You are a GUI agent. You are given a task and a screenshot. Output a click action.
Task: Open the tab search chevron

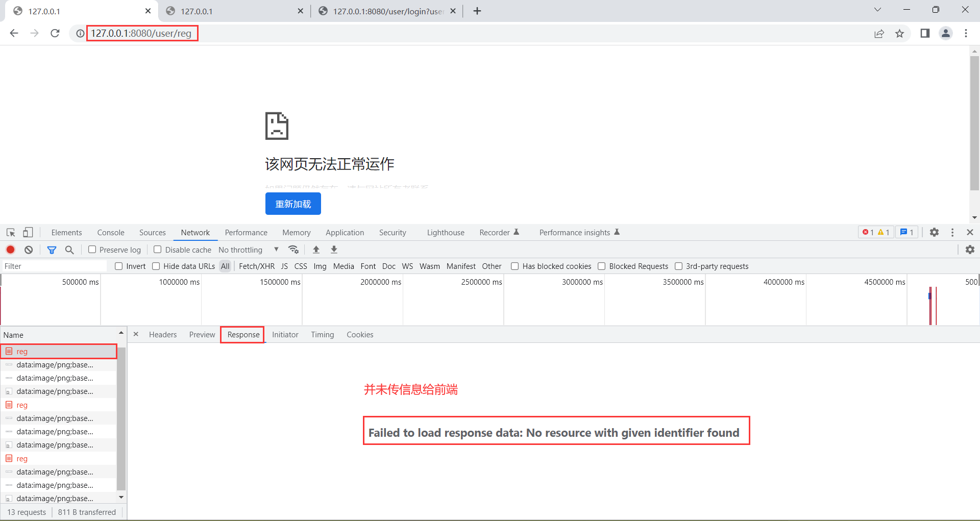click(877, 10)
